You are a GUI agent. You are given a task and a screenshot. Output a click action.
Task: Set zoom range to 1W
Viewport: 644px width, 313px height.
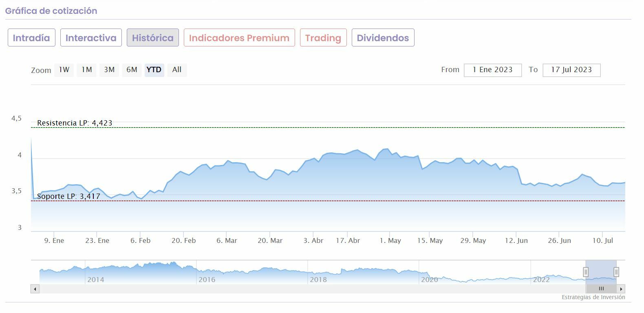click(64, 70)
